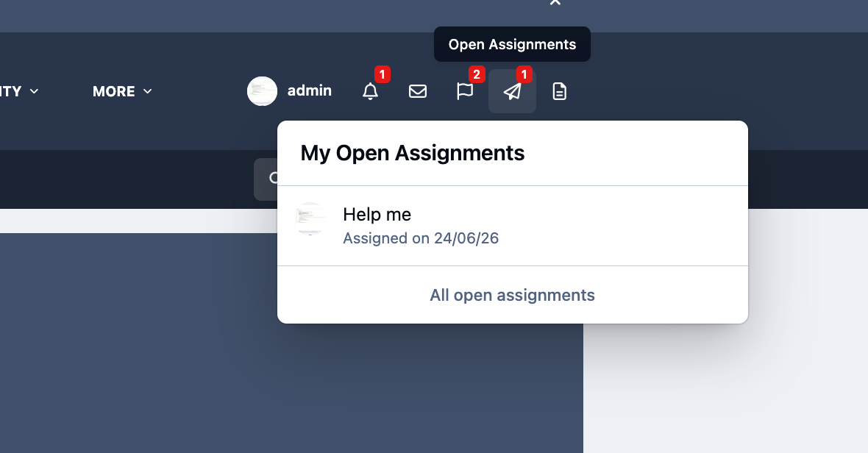
Task: Close the banner with the X icon
Action: coord(555,2)
